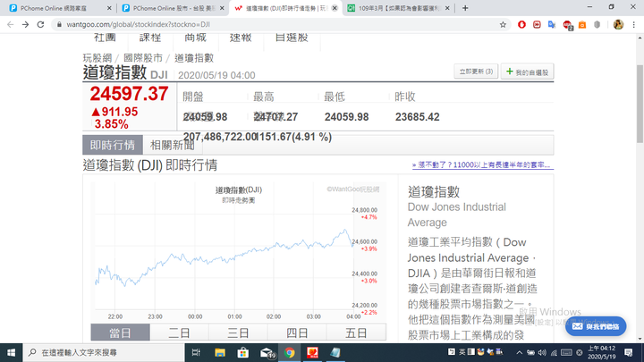Open the notepad-like app on the taskbar
Image resolution: width=644 pixels, height=362 pixels.
[335, 352]
